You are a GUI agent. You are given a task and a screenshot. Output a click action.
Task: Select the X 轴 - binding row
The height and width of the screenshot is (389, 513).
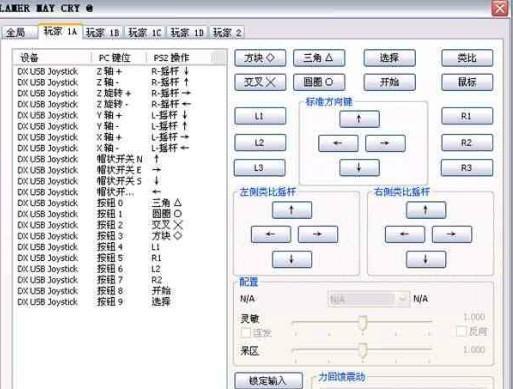(x=119, y=148)
